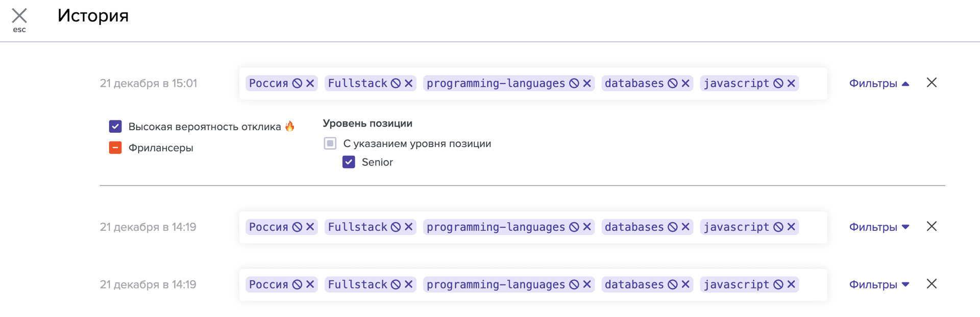The height and width of the screenshot is (317, 980).
Task: Click the databases tag in 15:01 entry
Action: tap(634, 83)
